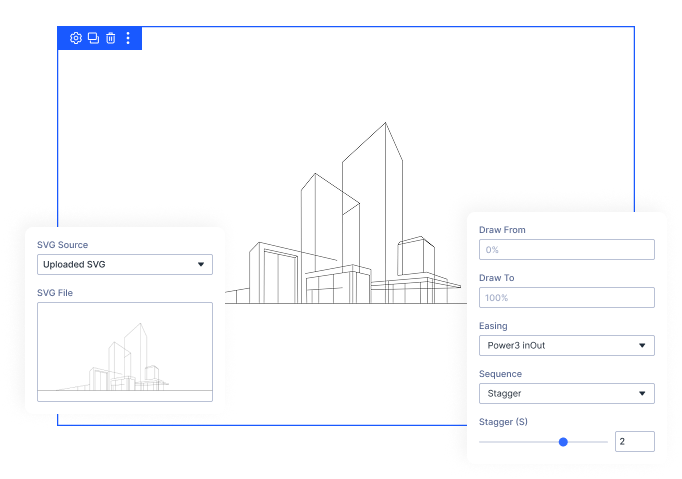
Task: Duplicate module with the copy icon
Action: [93, 38]
